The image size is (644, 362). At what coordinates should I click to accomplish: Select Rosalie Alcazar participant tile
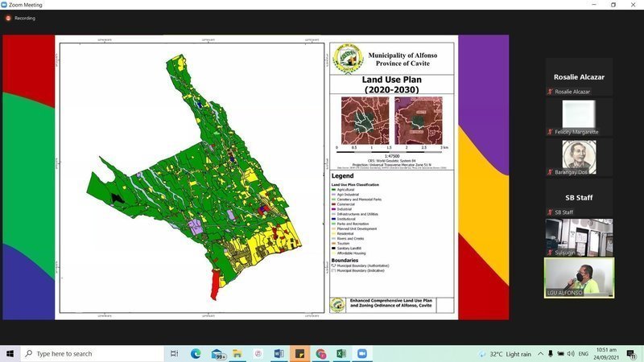point(579,77)
